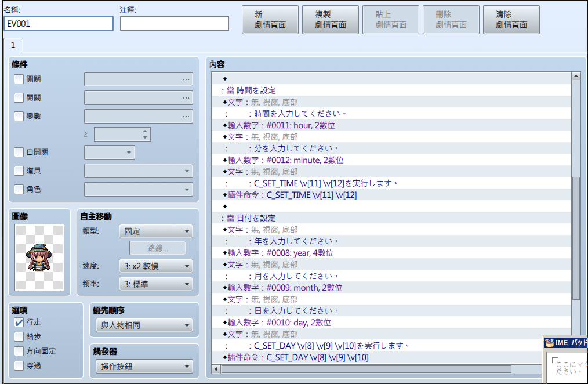The width and height of the screenshot is (588, 384).
Task: Select the 輸入數字：#0010: day line
Action: [391, 323]
